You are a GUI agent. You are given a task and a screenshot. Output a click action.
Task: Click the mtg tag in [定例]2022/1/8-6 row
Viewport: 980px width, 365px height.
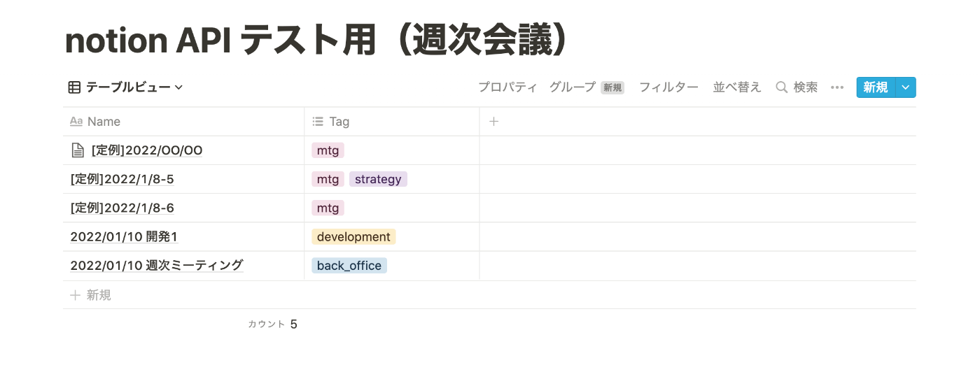pos(328,208)
